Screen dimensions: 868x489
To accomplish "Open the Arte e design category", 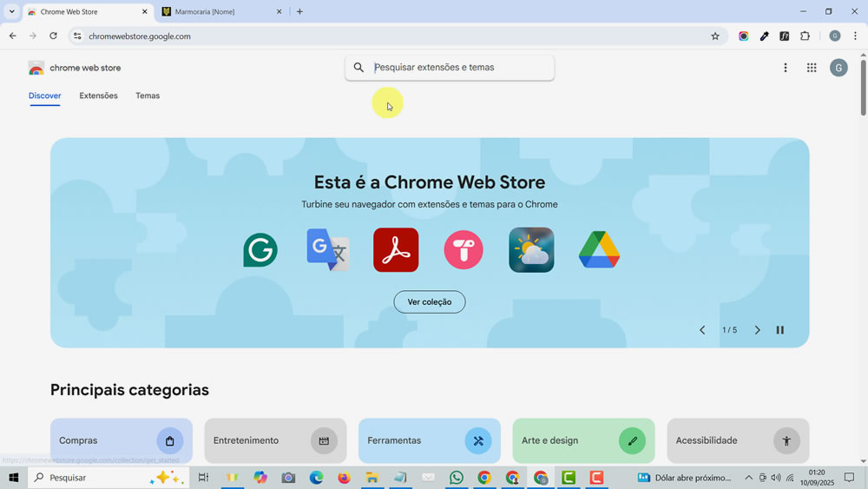I will pyautogui.click(x=583, y=441).
